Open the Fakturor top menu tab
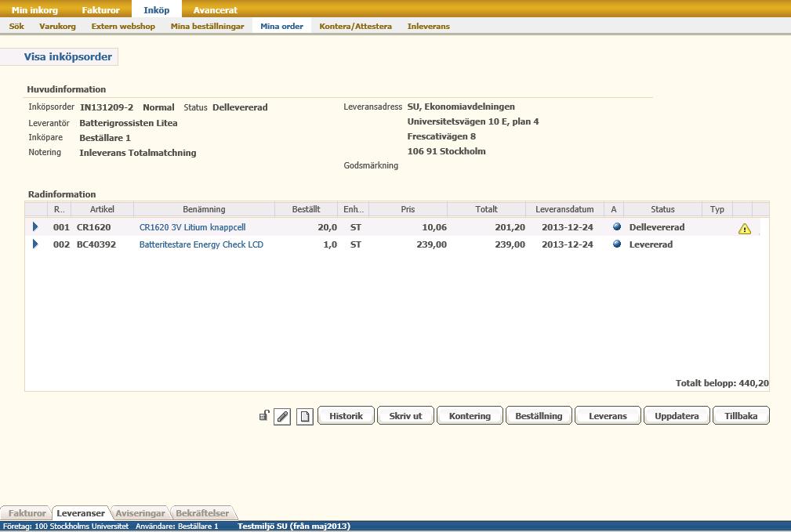791x532 pixels. tap(101, 10)
